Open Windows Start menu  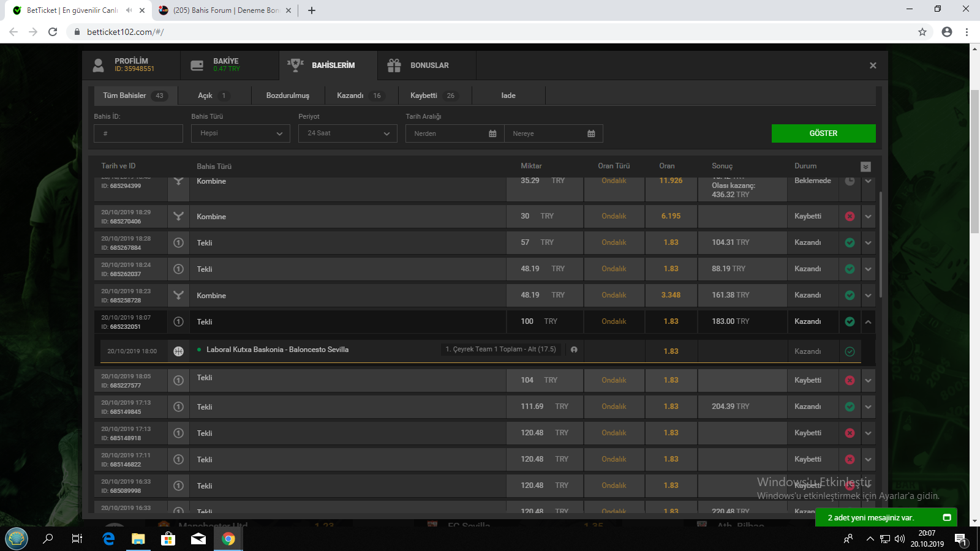click(17, 539)
